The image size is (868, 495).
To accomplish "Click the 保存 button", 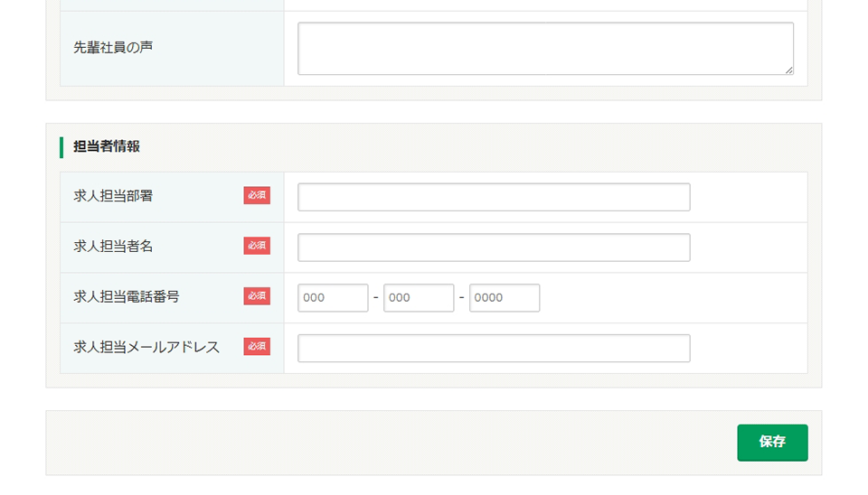I will (x=772, y=443).
